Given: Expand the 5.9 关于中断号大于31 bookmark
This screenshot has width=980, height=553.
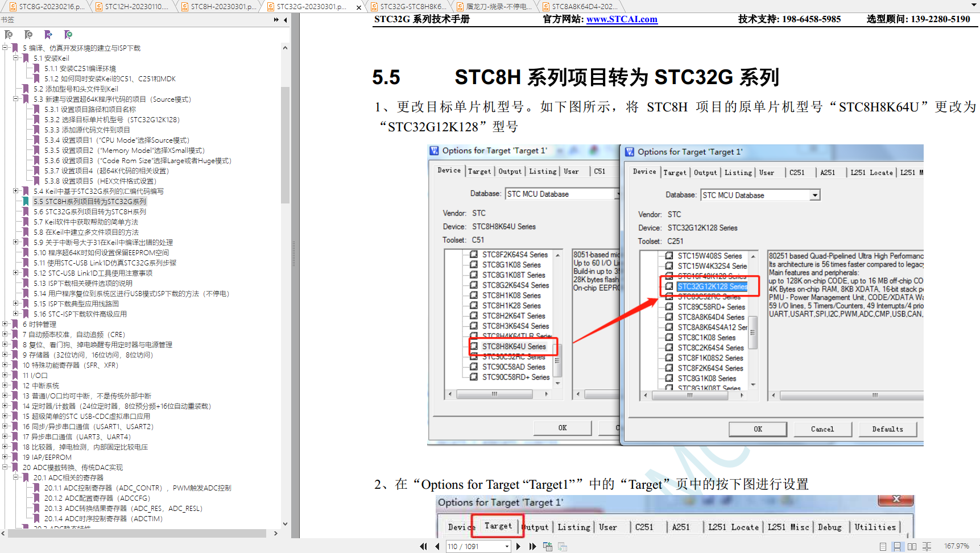Looking at the screenshot, I should tap(16, 242).
